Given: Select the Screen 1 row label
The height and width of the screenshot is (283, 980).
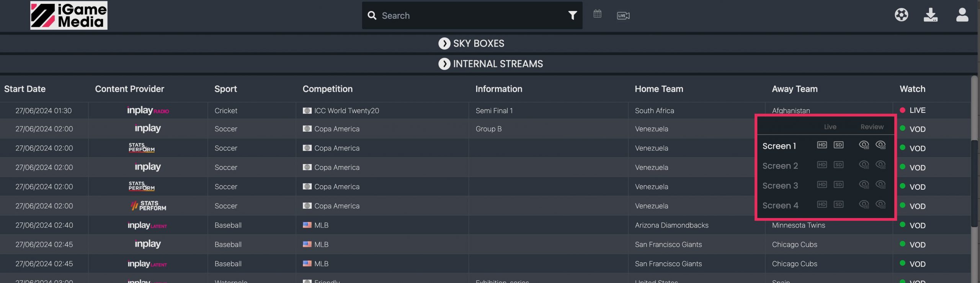Looking at the screenshot, I should [779, 146].
